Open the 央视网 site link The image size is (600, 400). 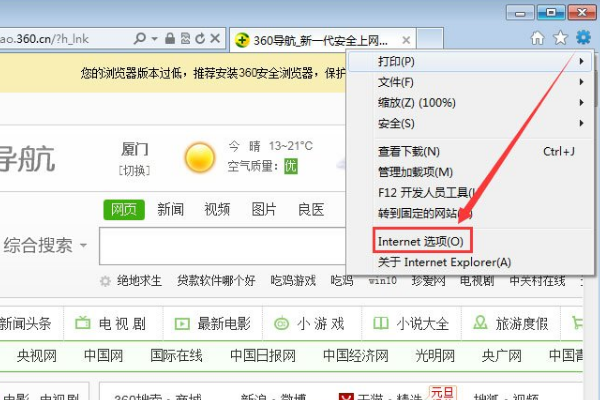click(37, 356)
